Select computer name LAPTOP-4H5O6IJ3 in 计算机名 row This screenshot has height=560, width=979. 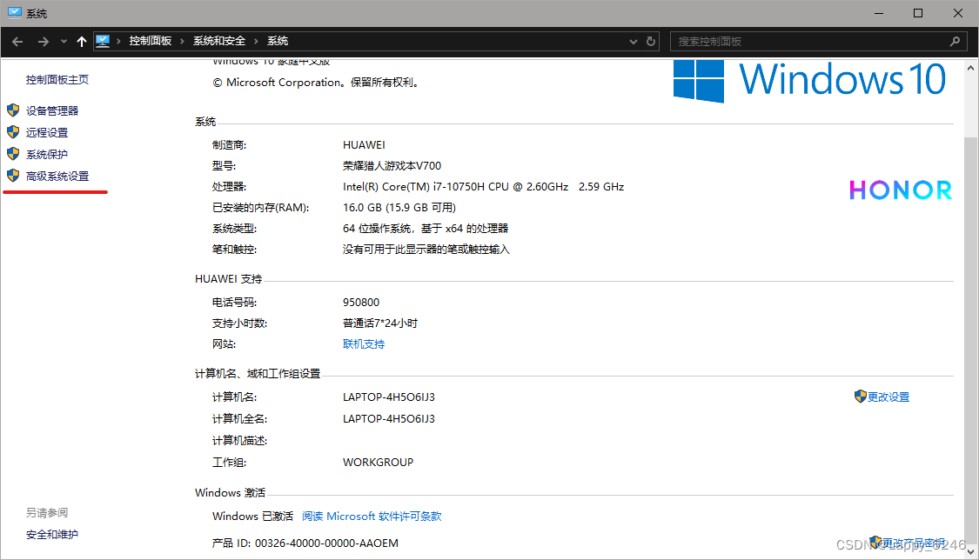(x=389, y=397)
